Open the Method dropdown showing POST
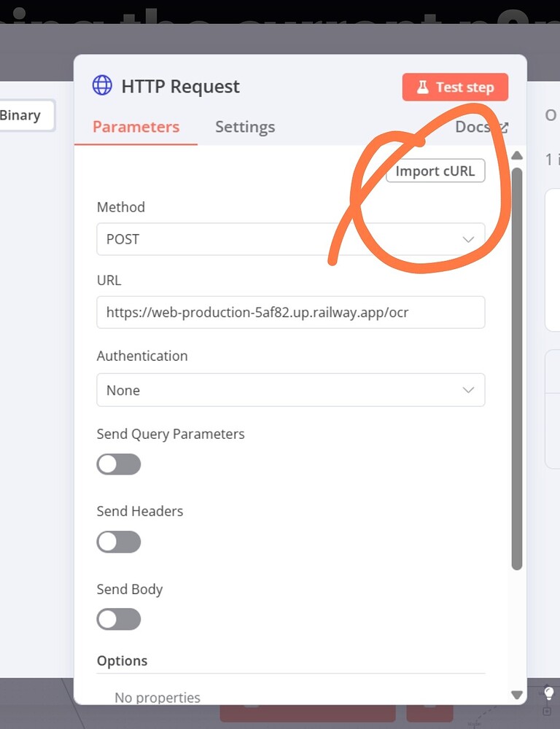 [291, 239]
